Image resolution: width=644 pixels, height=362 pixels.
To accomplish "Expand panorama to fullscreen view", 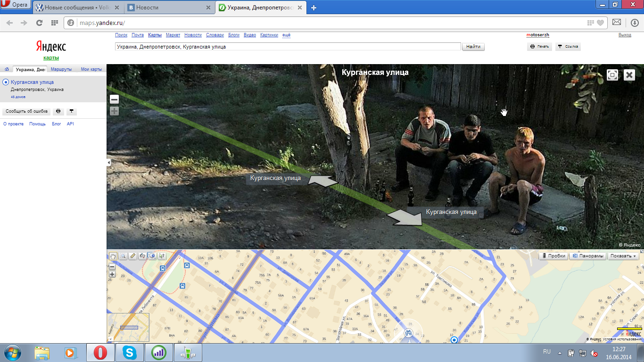I will click(x=612, y=75).
